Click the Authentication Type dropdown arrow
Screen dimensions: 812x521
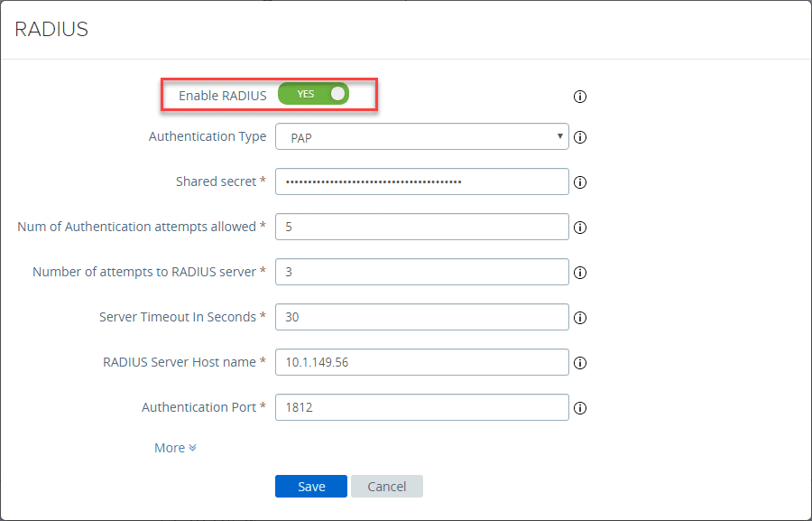560,136
